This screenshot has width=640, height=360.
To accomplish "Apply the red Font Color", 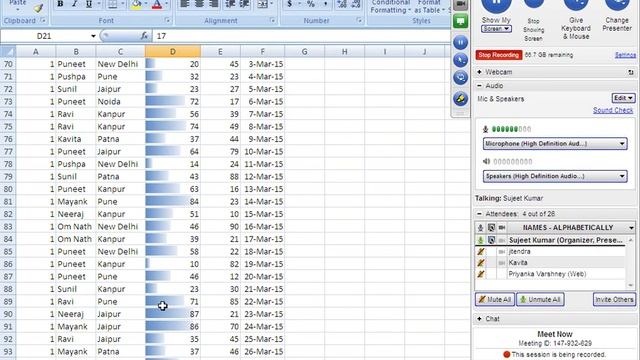I will coord(157,4).
